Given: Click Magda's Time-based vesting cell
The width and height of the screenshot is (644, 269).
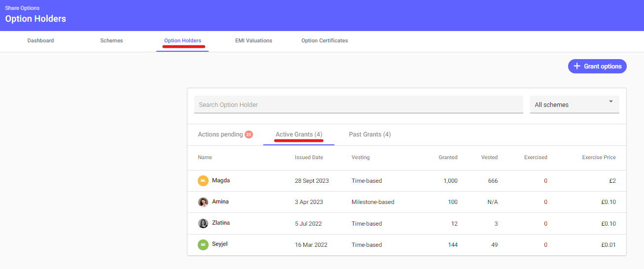Looking at the screenshot, I should 367,181.
